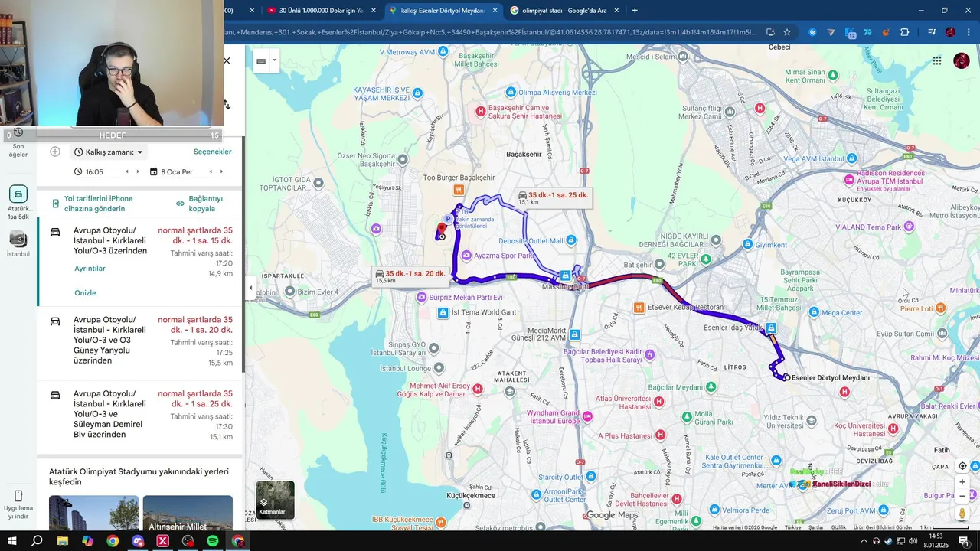Select the 35 dk.-1 sa. 25 dk. route label
The height and width of the screenshot is (551, 980).
tap(553, 197)
